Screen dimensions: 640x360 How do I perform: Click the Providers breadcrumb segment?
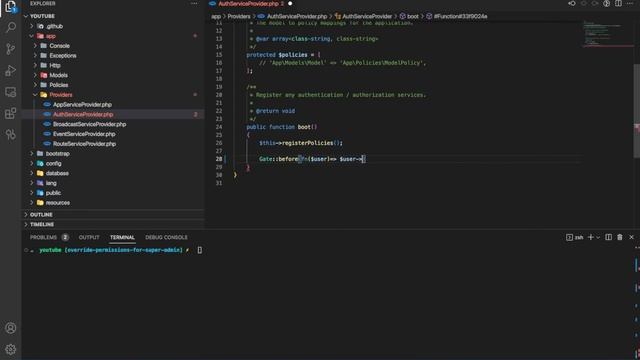click(238, 16)
